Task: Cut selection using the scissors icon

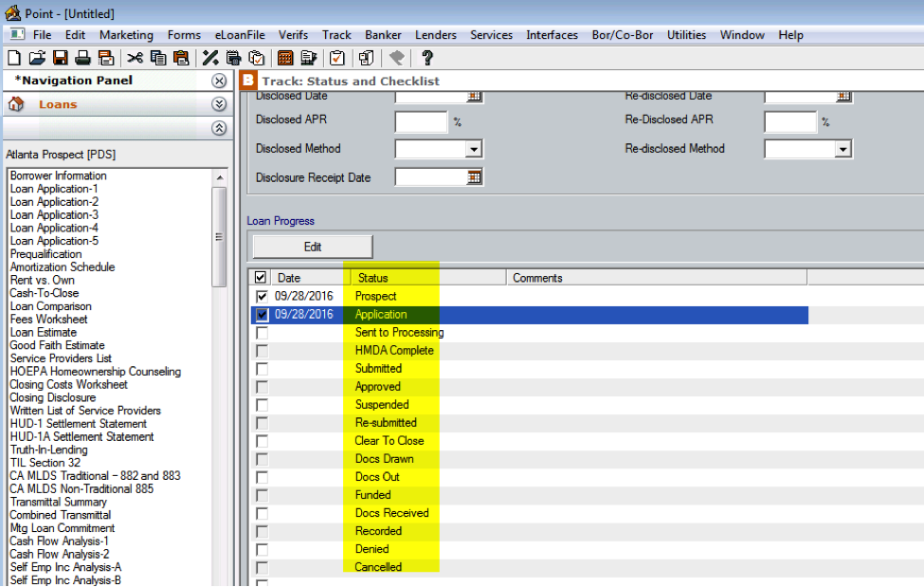Action: [135, 58]
